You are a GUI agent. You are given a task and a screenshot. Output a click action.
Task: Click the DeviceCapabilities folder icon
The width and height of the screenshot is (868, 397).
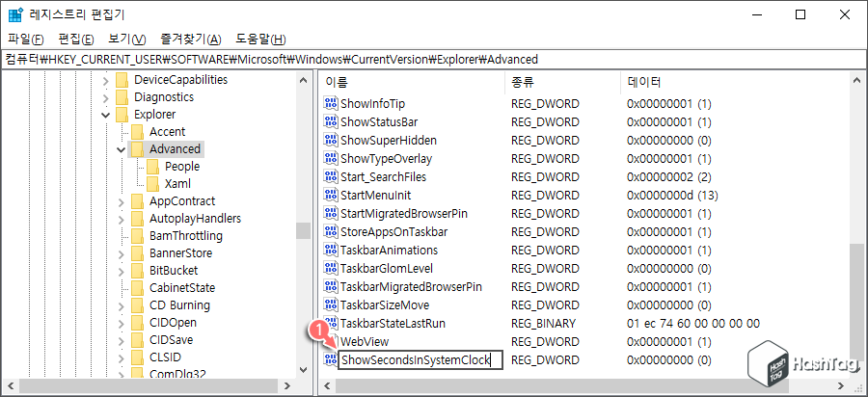122,80
